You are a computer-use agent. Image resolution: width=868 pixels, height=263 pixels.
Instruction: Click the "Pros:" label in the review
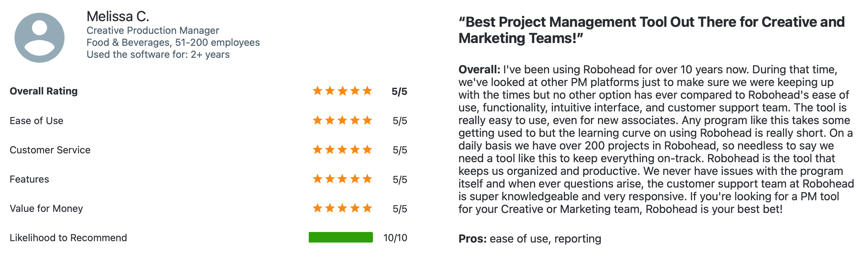472,239
